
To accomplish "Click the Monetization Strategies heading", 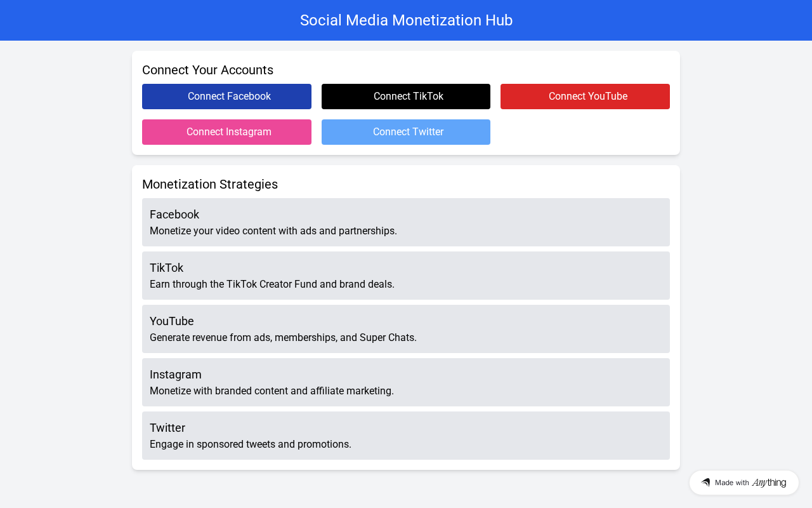I will tap(210, 184).
